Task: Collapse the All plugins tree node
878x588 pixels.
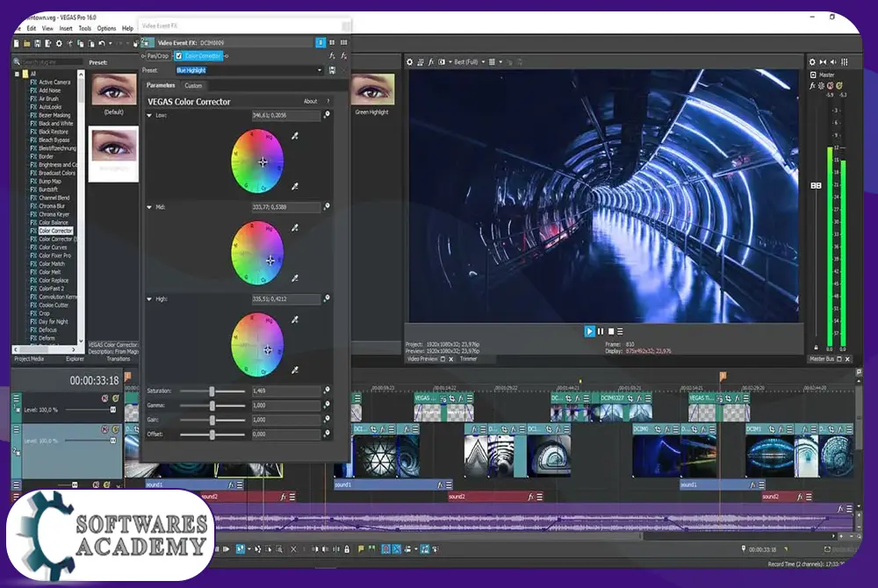Action: coord(17,74)
